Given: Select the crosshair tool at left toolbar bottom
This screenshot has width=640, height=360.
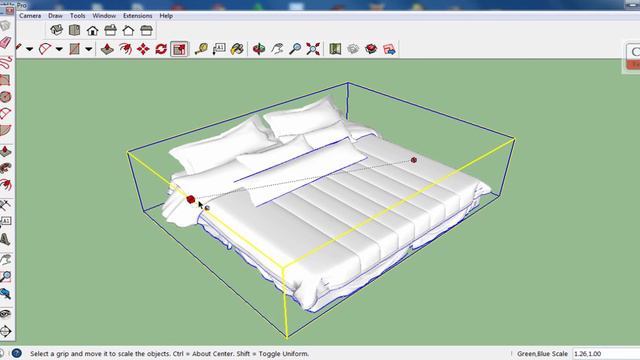Looking at the screenshot, I should point(6,331).
